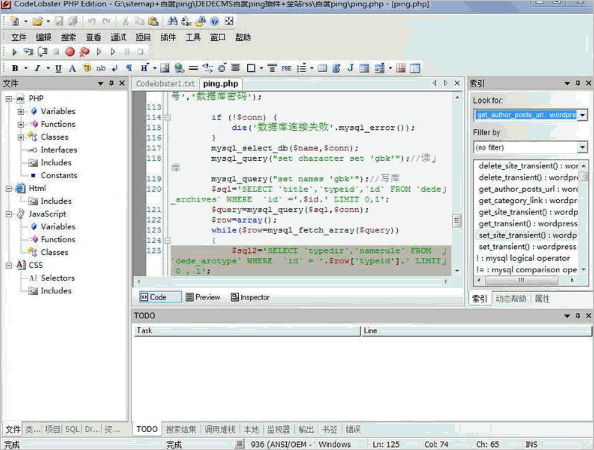Image resolution: width=594 pixels, height=450 pixels.
Task: Click the PRE preformatted text icon
Action: (x=286, y=68)
